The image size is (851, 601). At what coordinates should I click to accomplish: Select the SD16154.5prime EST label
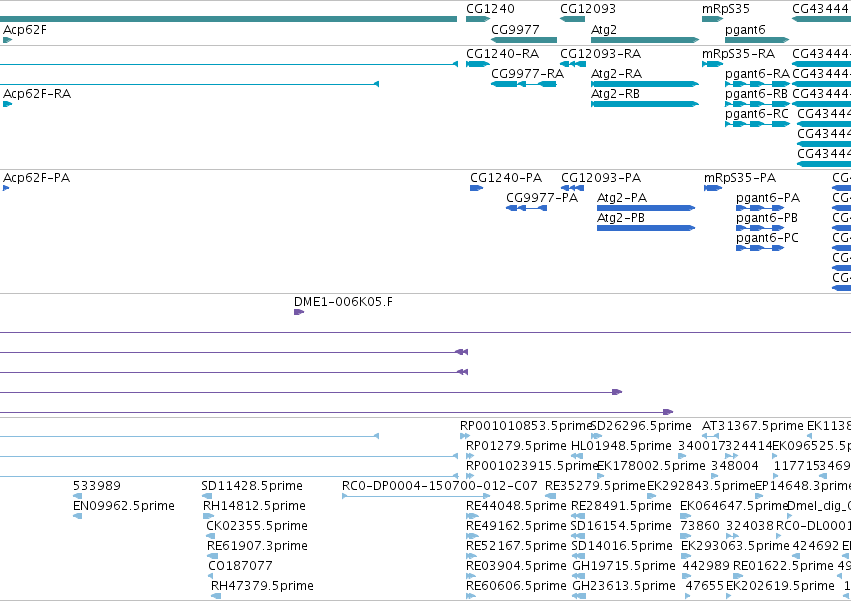pyautogui.click(x=621, y=526)
